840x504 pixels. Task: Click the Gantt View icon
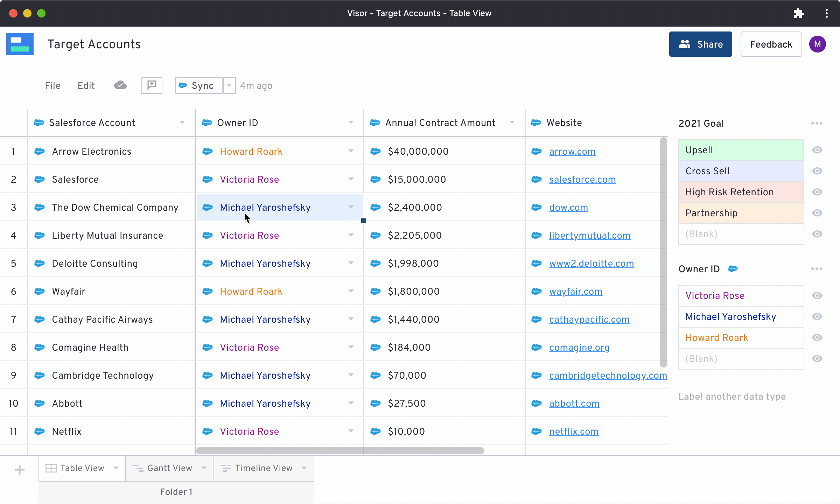(138, 468)
